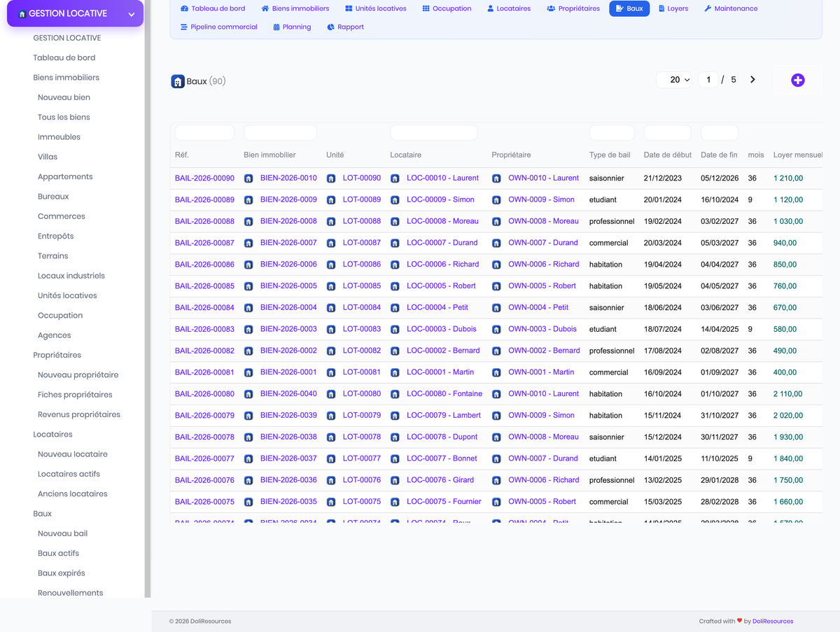
Task: Click the owner icon beside OWN-0007 - Durand
Action: tap(496, 243)
